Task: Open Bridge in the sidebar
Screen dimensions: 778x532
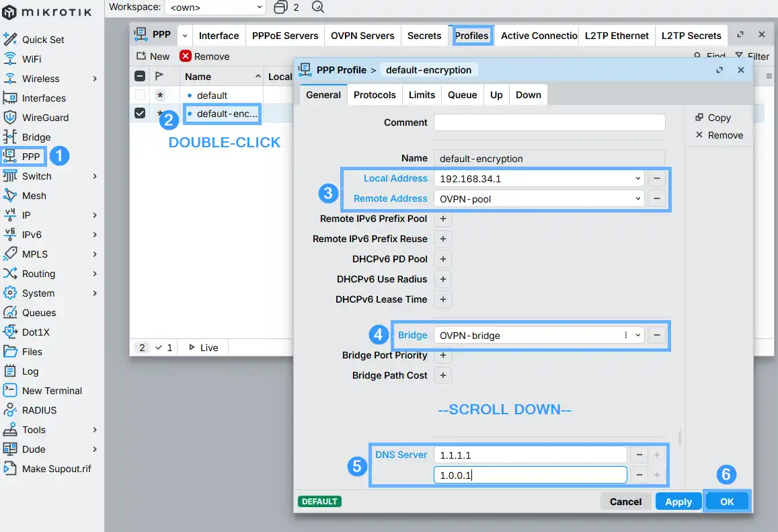Action: pyautogui.click(x=36, y=137)
